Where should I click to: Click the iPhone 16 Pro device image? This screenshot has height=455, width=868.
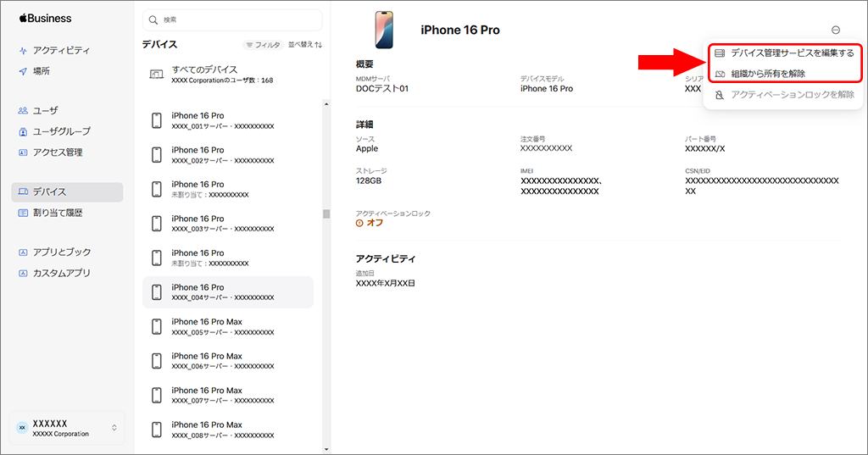384,30
